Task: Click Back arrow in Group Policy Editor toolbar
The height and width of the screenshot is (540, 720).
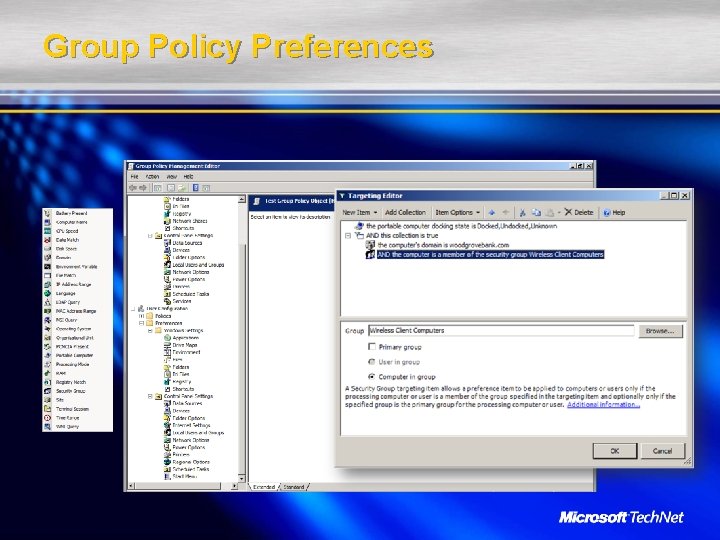Action: tap(133, 187)
